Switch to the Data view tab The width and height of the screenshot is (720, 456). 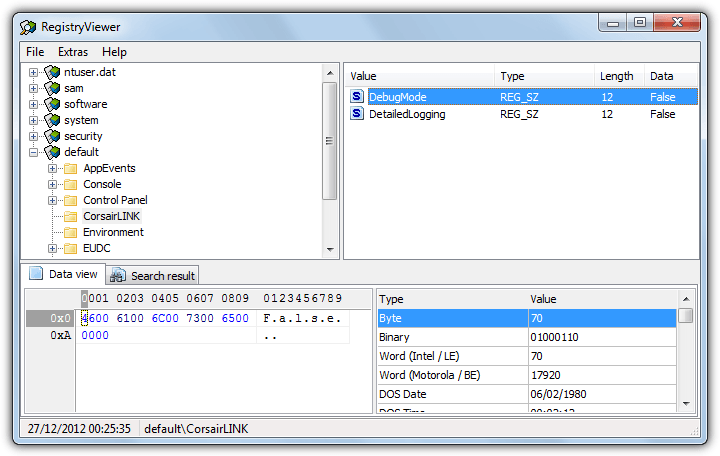pyautogui.click(x=64, y=274)
